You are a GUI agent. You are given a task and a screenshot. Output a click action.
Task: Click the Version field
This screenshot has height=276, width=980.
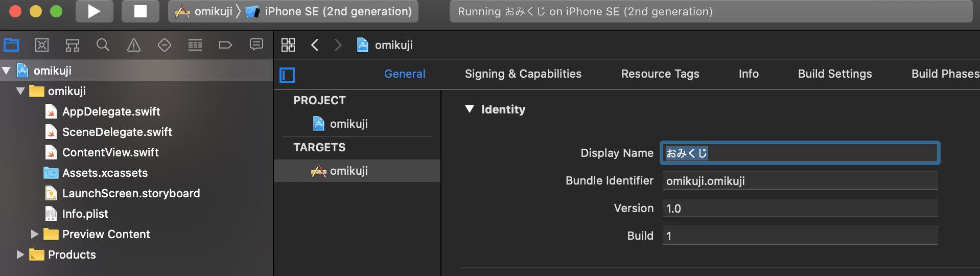point(800,209)
